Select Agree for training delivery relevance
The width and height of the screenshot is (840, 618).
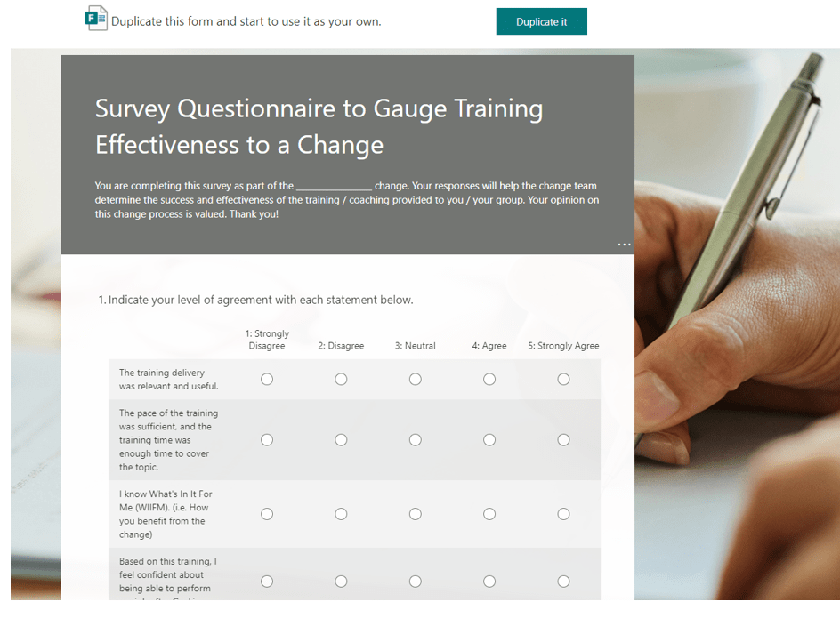click(489, 380)
